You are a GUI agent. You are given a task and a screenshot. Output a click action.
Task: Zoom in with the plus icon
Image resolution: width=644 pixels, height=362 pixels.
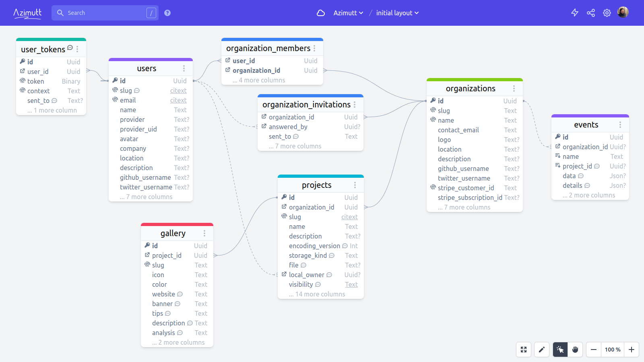[632, 350]
